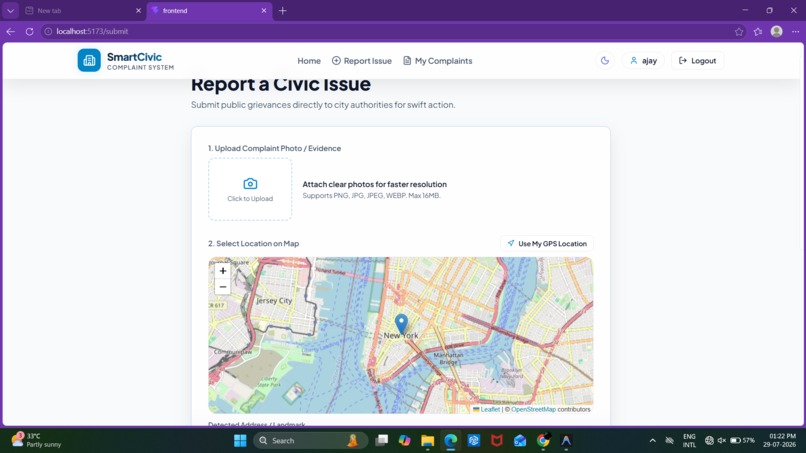Click the camera upload box
Image resolution: width=806 pixels, height=453 pixels.
tap(250, 189)
